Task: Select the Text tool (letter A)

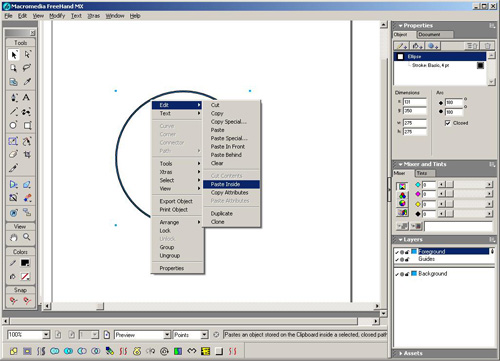Action: click(x=26, y=97)
